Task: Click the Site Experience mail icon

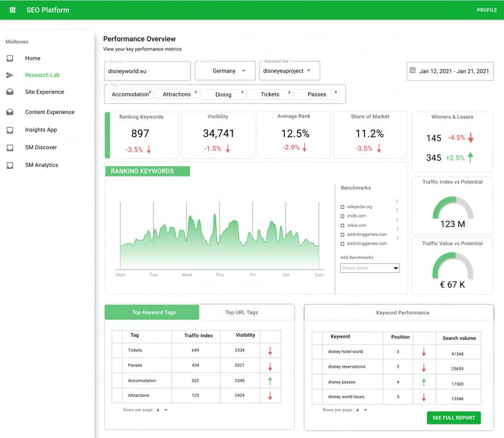Action: (10, 91)
